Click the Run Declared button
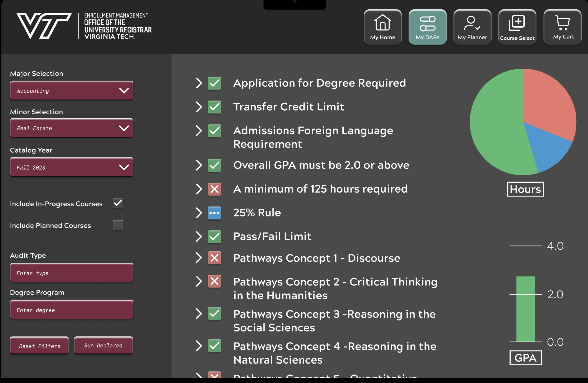This screenshot has width=588, height=383. coord(103,345)
